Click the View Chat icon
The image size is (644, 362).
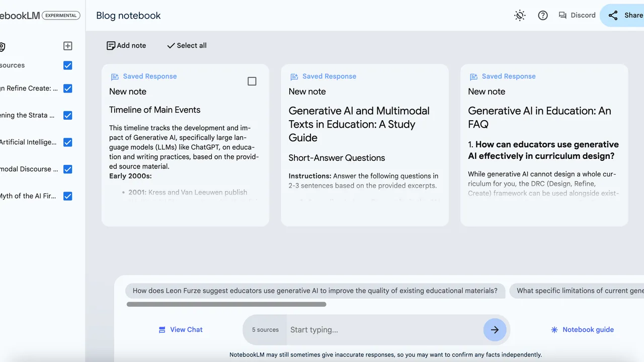[162, 330]
